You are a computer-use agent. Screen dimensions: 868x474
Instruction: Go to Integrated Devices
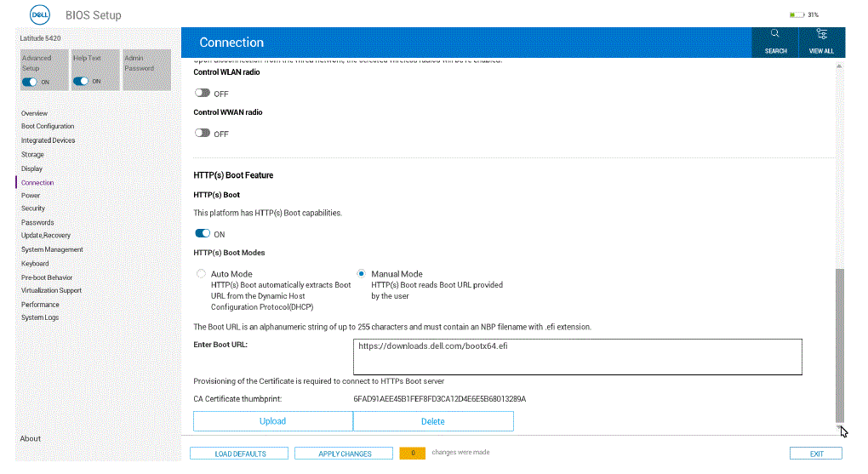pos(49,140)
